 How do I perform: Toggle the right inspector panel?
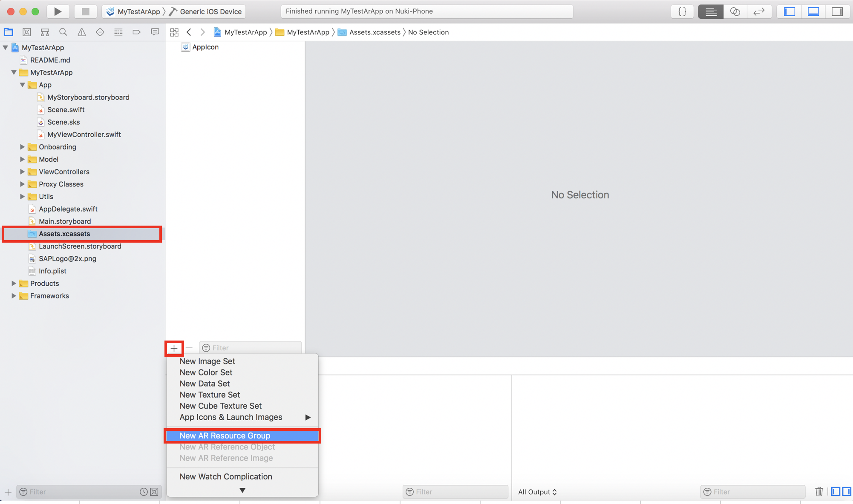coord(837,11)
